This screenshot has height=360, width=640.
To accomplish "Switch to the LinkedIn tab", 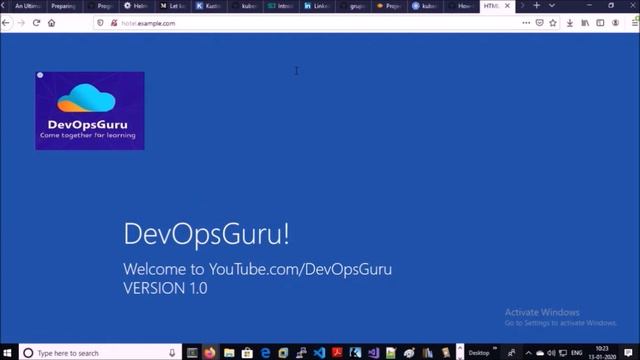I will point(317,6).
